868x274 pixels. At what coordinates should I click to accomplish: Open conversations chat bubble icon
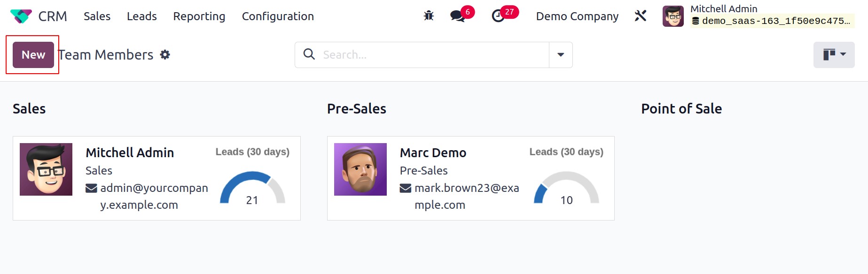click(457, 16)
